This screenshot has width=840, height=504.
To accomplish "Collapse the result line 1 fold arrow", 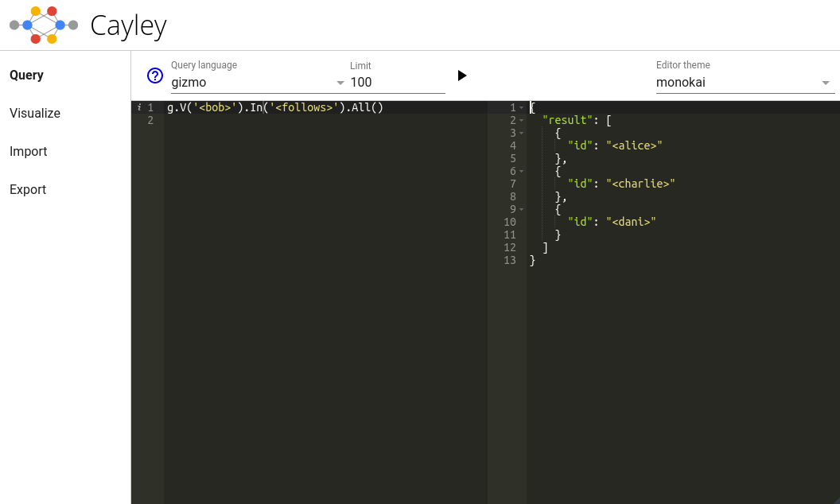I will click(x=521, y=107).
